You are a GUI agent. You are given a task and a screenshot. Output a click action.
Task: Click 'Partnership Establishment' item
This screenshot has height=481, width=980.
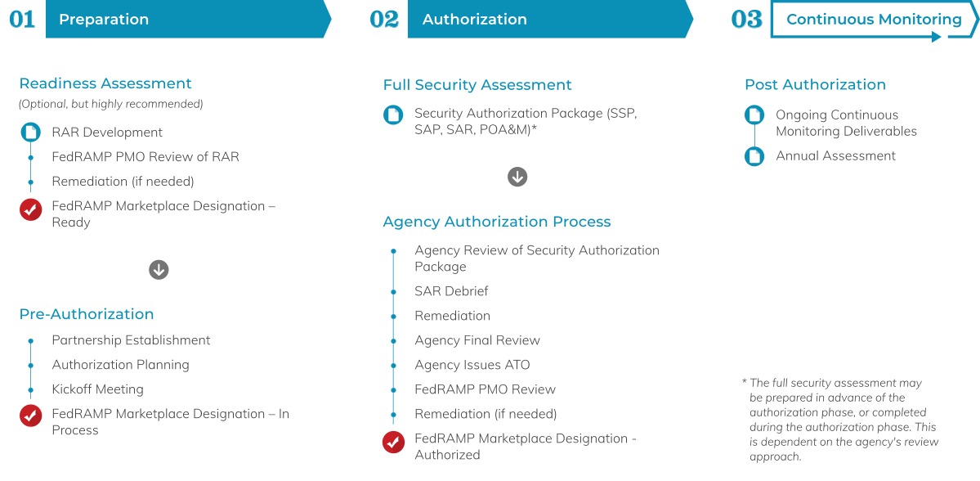coord(132,340)
